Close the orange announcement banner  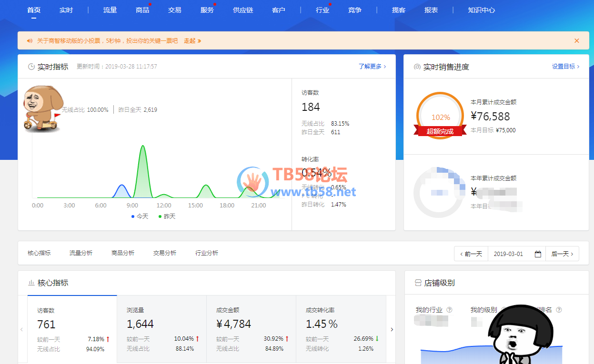click(576, 41)
